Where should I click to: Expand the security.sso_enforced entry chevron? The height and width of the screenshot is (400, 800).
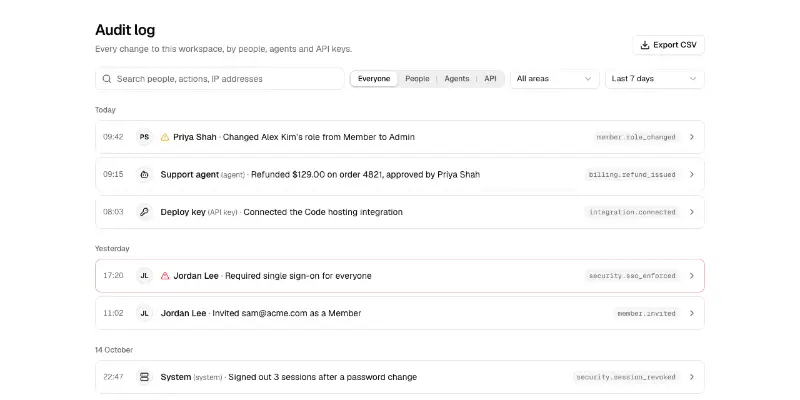tap(692, 276)
